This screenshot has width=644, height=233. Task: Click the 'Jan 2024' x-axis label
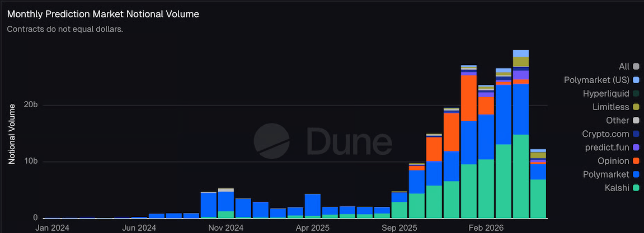pos(51,227)
